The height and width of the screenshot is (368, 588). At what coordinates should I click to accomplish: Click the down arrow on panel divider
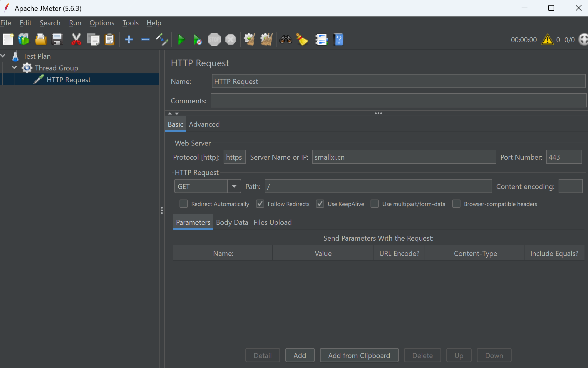coord(177,113)
